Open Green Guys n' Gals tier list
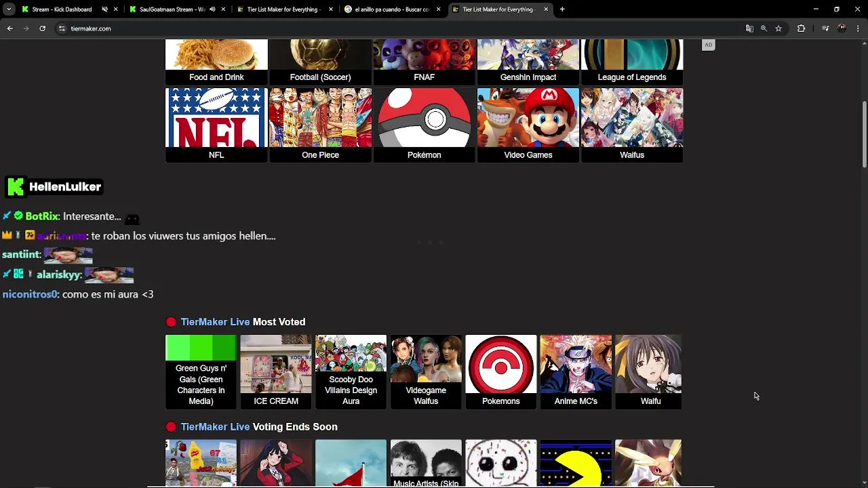 [201, 372]
